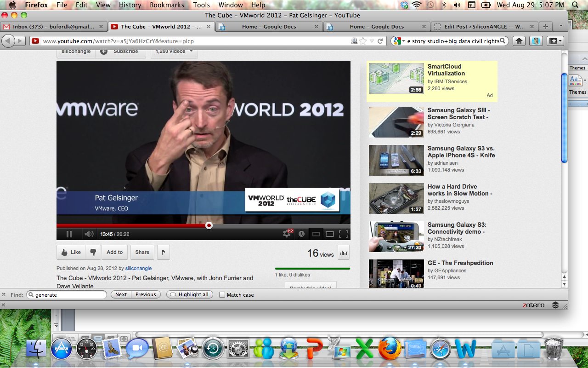Click the search magnifier icon

pyautogui.click(x=503, y=41)
